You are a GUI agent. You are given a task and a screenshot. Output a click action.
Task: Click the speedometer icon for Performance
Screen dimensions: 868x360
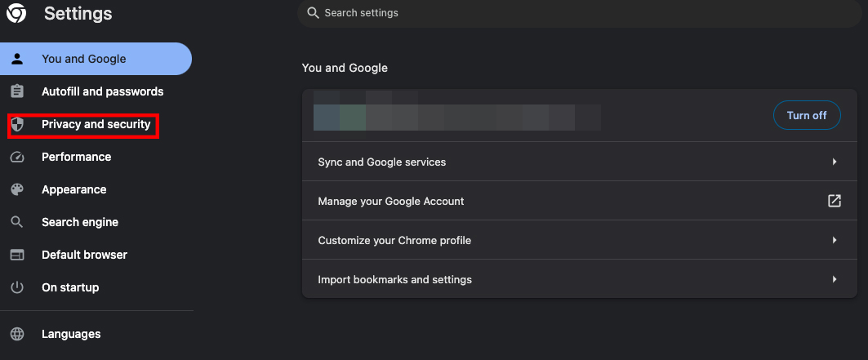(x=17, y=157)
